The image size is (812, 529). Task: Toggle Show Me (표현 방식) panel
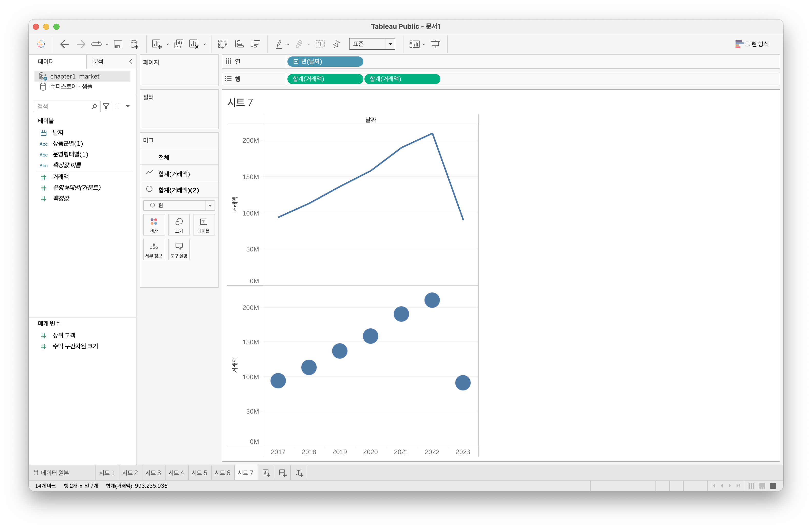(752, 44)
